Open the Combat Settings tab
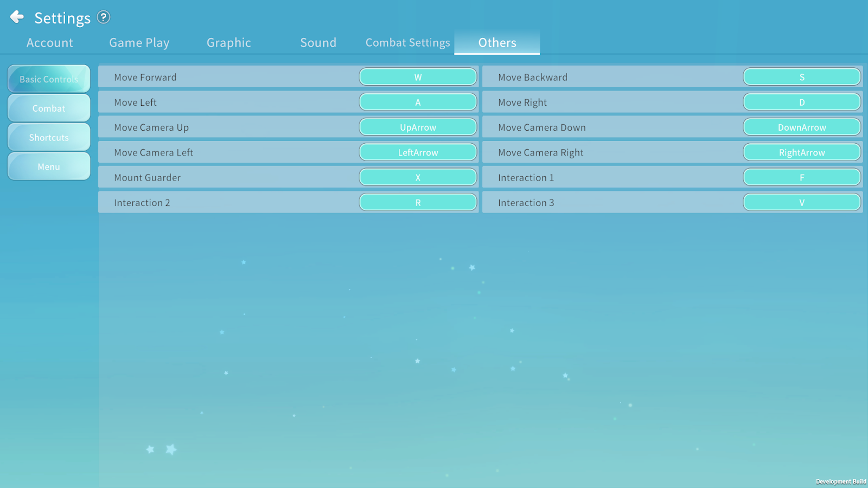This screenshot has width=868, height=488. 407,43
